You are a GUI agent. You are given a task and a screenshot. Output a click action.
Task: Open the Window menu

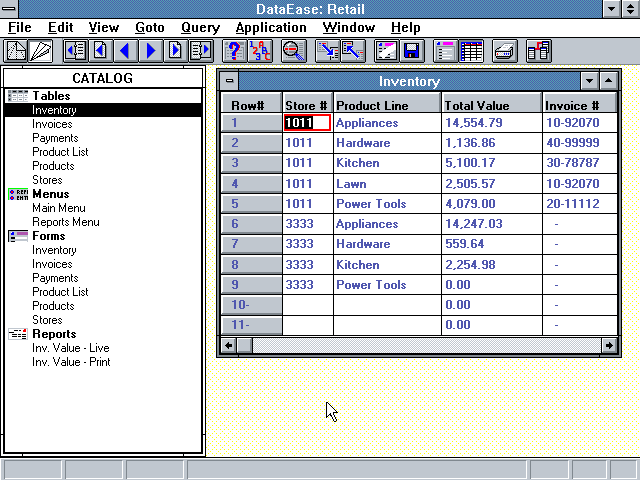click(x=349, y=27)
